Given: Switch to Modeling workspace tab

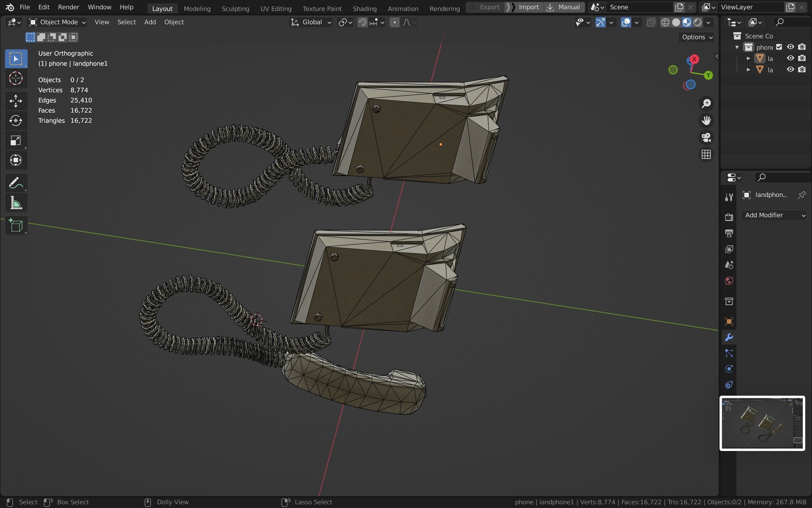Looking at the screenshot, I should (x=197, y=8).
